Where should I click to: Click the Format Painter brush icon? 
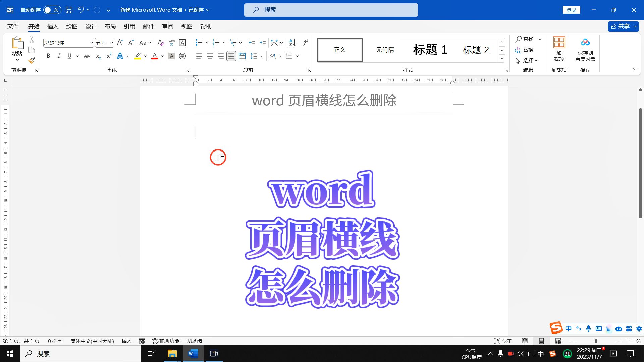click(x=32, y=60)
